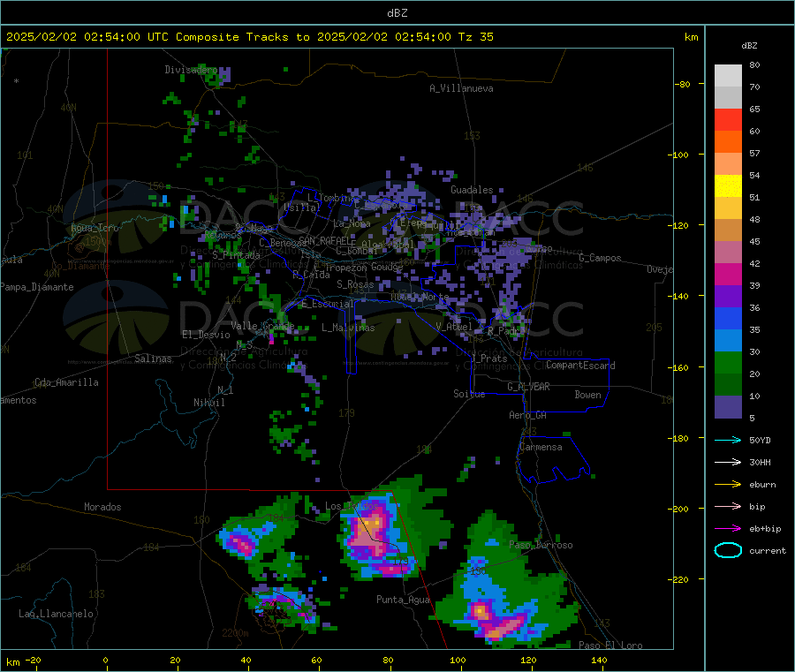This screenshot has width=795, height=672.
Task: Click the Punta_Agua place label
Action: pos(403,600)
